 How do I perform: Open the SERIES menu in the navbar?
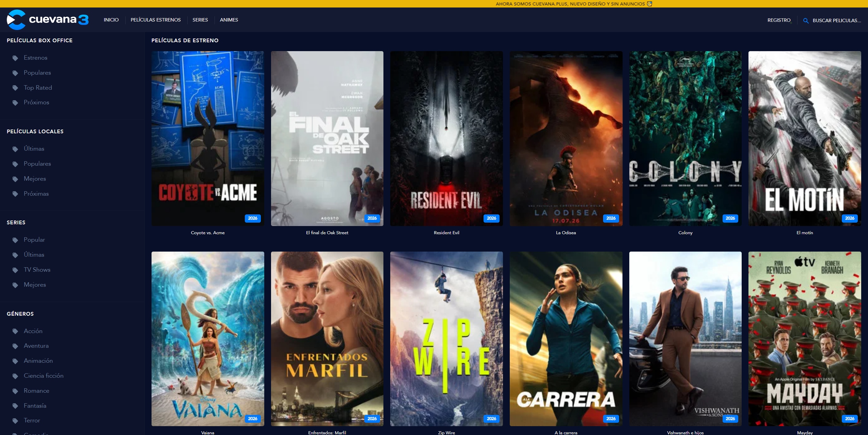pos(200,20)
